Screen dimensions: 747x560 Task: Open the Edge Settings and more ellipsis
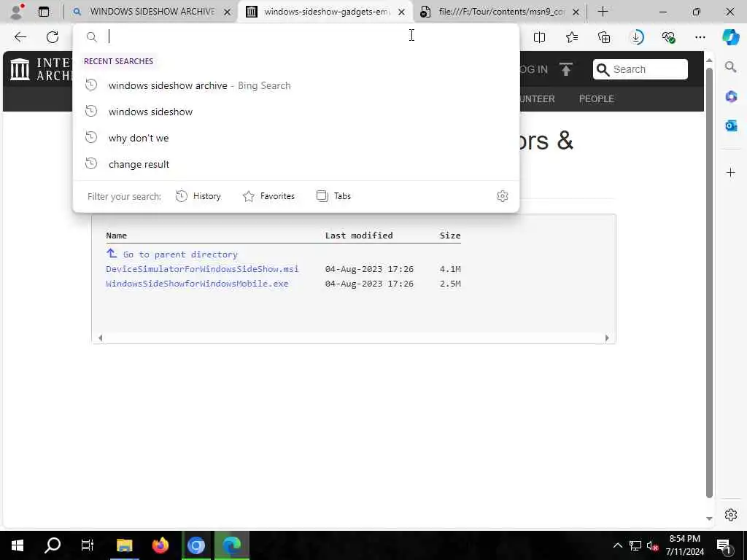[x=700, y=36]
